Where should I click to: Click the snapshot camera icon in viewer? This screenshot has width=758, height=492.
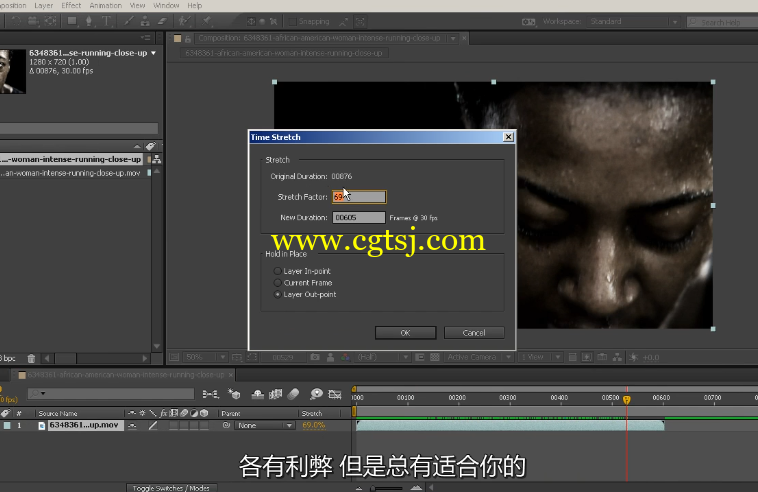coord(315,357)
